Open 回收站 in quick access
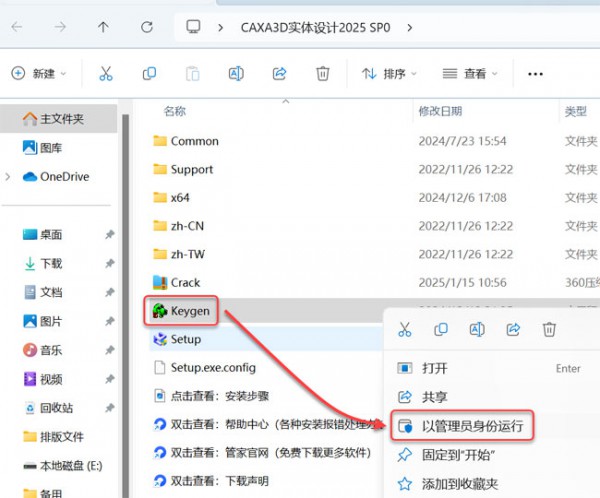 pos(48,408)
